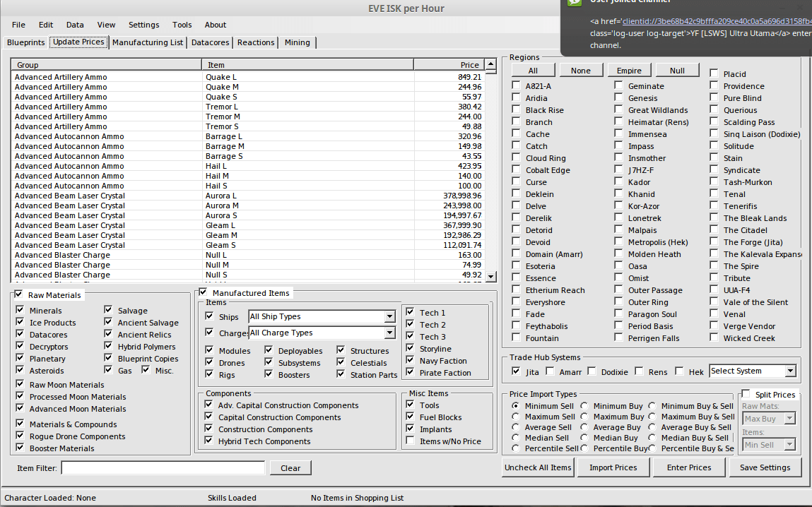The height and width of the screenshot is (507, 812).
Task: Choose the Percentile Buy & Sell option
Action: (x=652, y=448)
